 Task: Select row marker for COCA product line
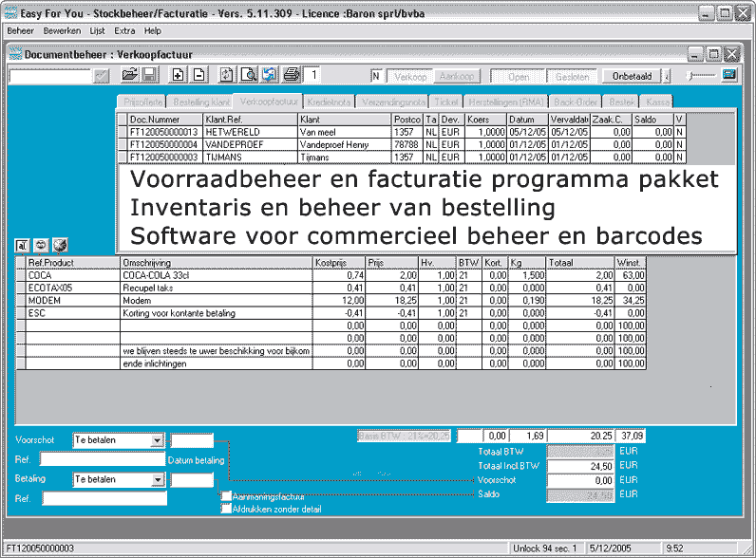coord(21,275)
